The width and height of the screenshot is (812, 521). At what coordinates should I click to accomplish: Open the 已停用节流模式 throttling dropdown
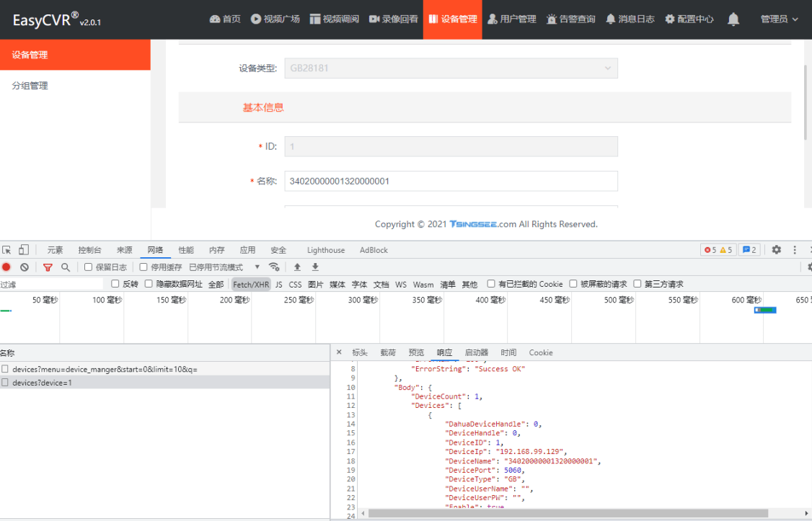(224, 267)
